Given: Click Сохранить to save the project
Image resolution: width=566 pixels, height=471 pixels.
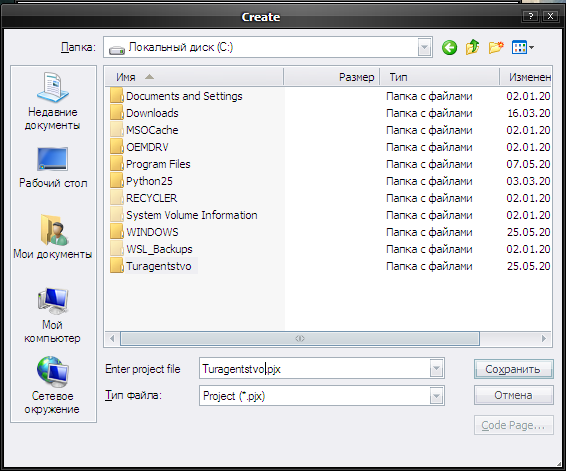Looking at the screenshot, I should (513, 369).
